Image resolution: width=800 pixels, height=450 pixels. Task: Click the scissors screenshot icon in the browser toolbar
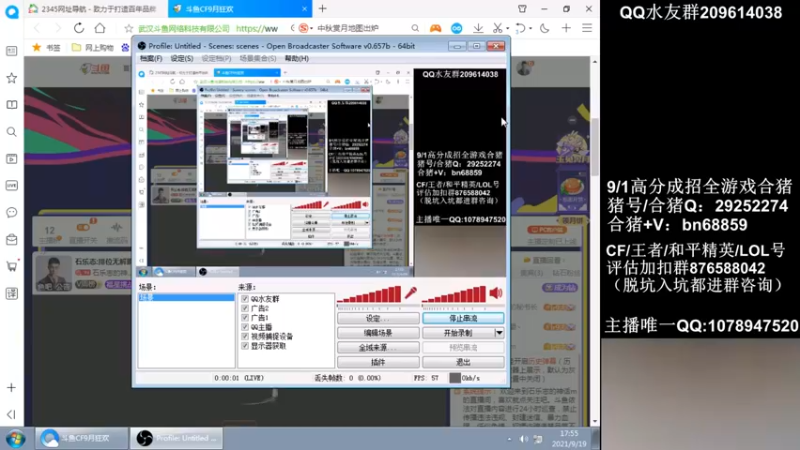pyautogui.click(x=497, y=28)
